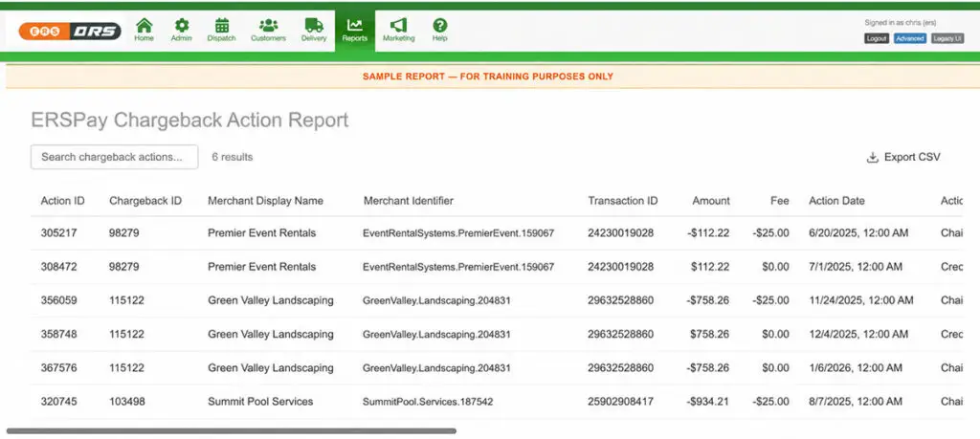
Task: Click the 11/24/2025, 12:00 AM date
Action: click(x=861, y=300)
